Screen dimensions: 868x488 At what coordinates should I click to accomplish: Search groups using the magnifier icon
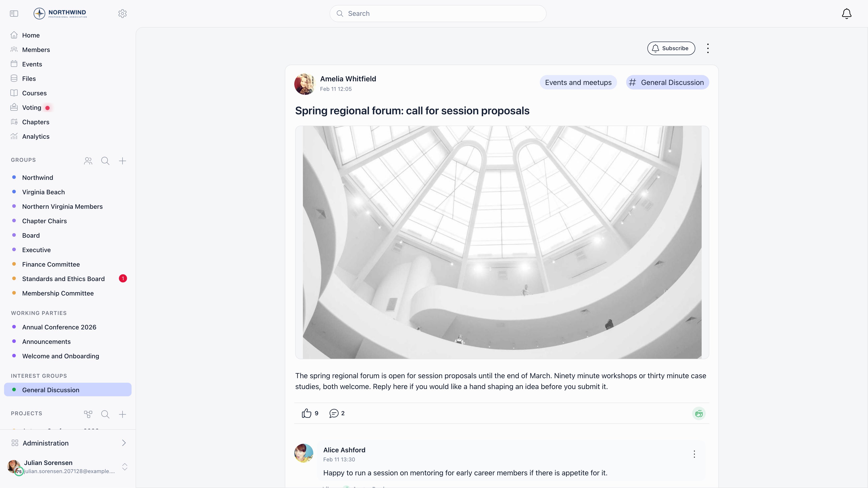point(105,161)
